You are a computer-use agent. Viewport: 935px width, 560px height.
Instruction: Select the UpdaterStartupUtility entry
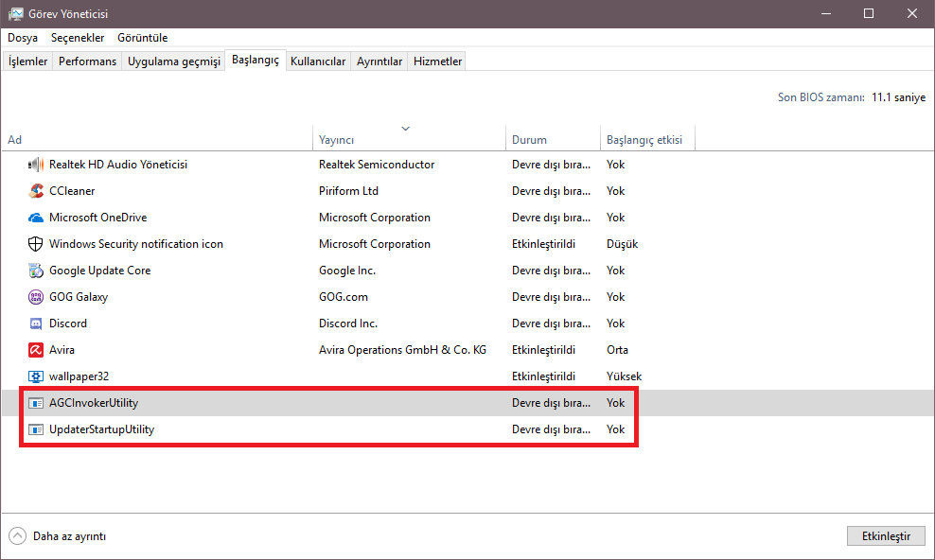(101, 429)
